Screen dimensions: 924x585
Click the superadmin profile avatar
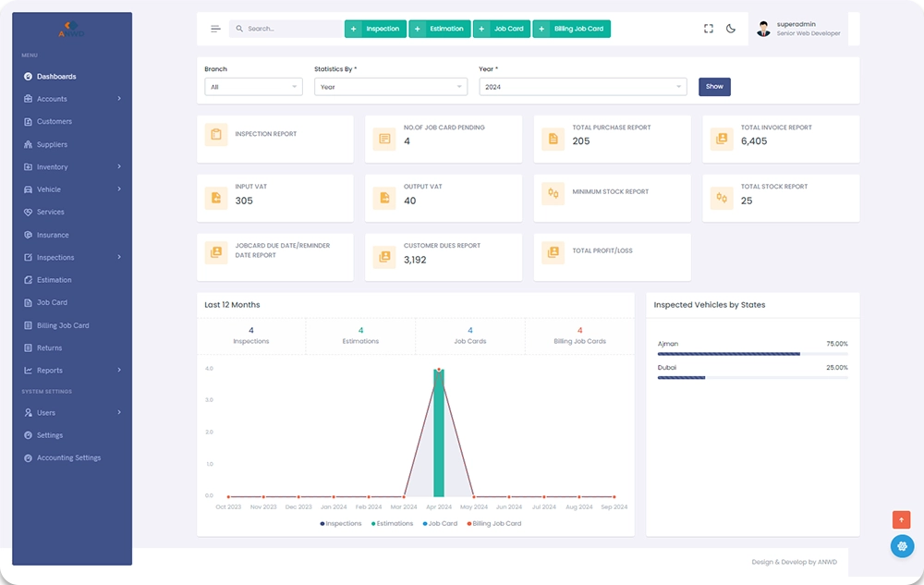pos(763,29)
